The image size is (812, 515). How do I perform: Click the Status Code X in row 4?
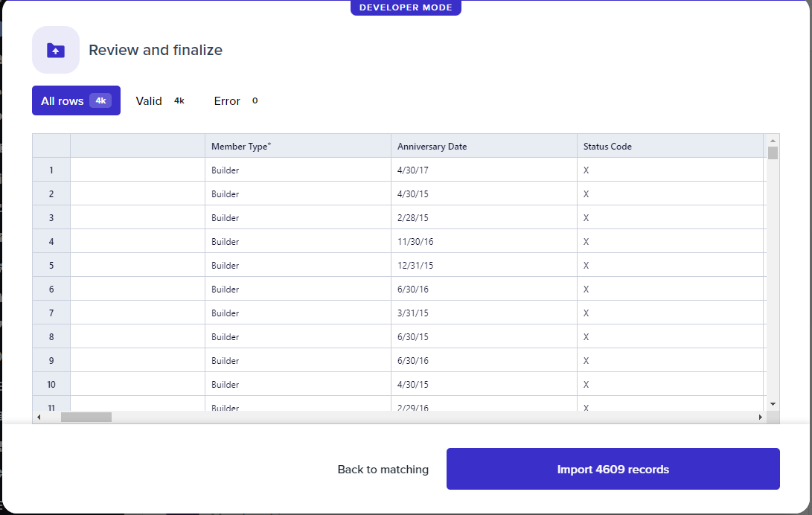671,241
